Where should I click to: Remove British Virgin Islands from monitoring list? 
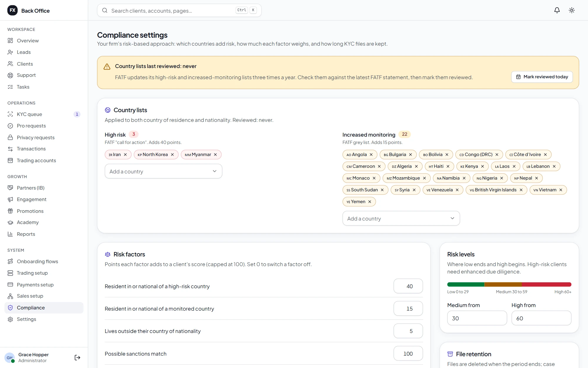[x=521, y=190]
